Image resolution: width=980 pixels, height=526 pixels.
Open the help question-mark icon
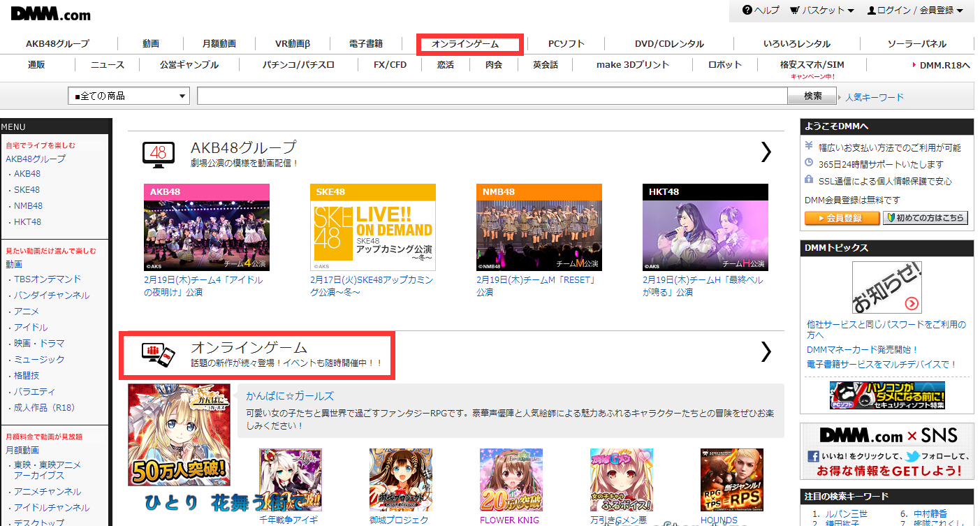coord(747,10)
